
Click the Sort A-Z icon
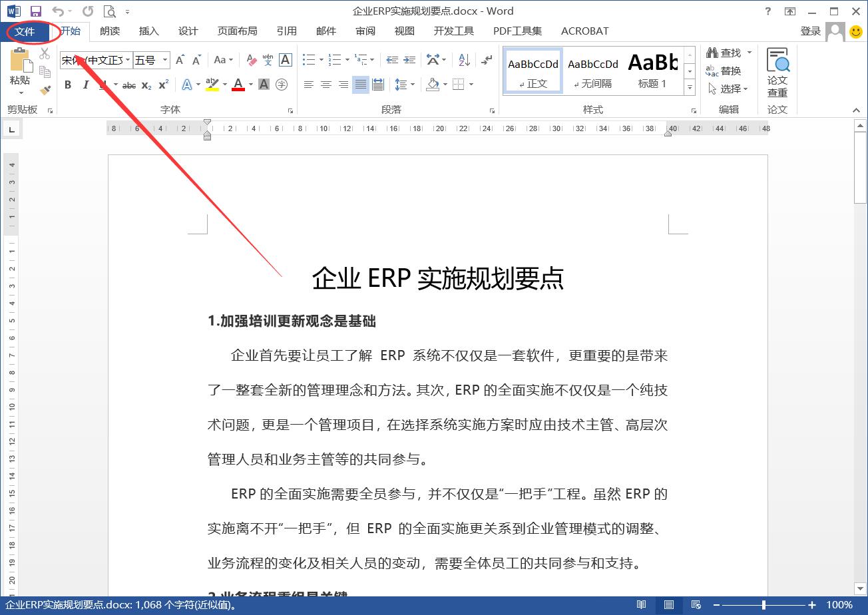[x=465, y=61]
